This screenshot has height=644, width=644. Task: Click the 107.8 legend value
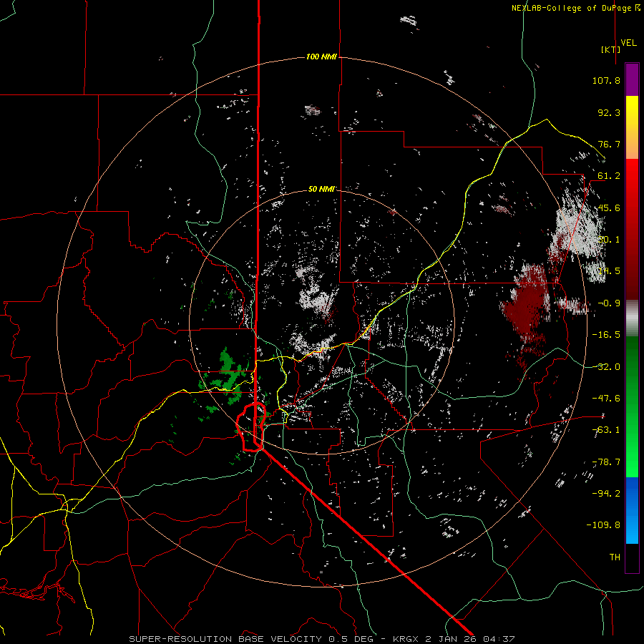point(606,80)
